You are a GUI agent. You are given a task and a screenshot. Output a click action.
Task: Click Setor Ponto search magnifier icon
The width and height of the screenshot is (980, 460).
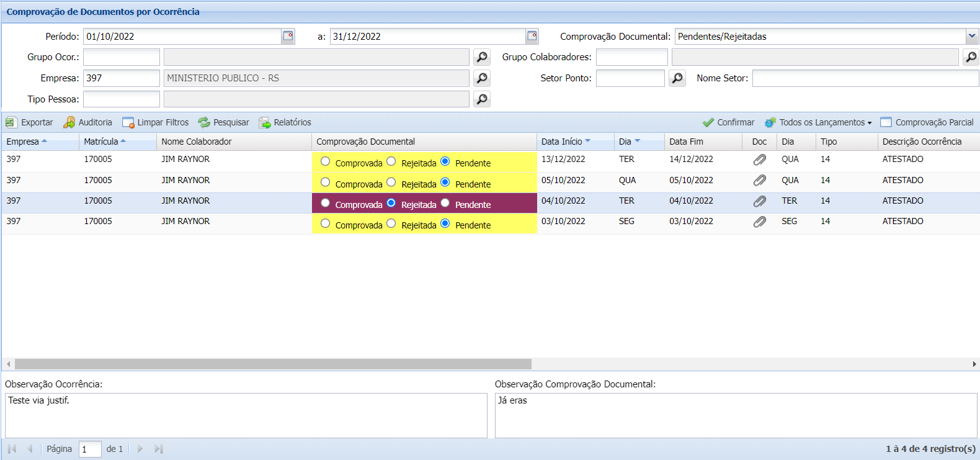pyautogui.click(x=677, y=78)
